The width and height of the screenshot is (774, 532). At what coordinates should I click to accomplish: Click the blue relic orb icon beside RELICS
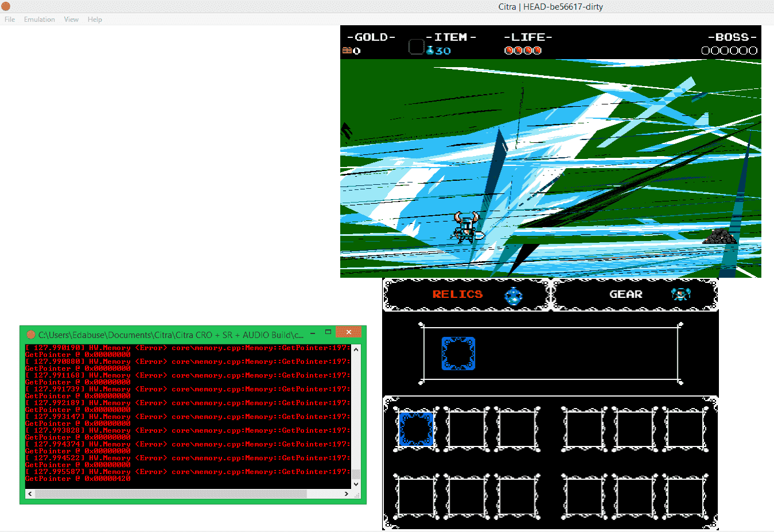[514, 296]
